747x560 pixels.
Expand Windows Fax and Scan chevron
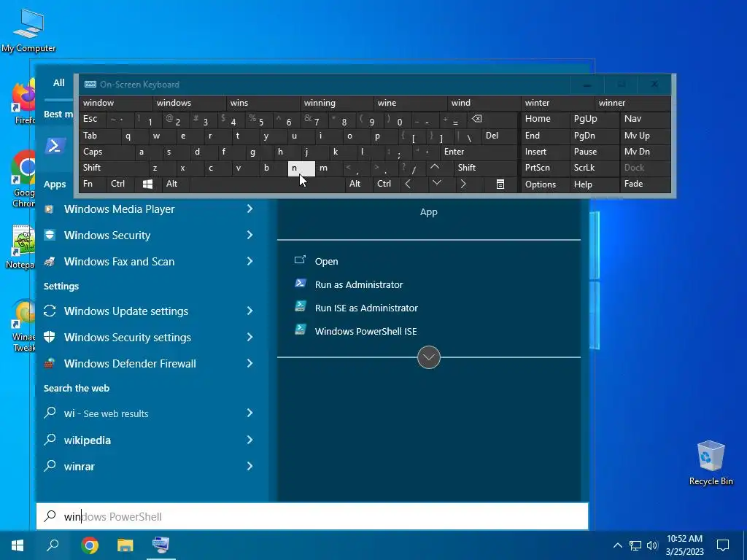pyautogui.click(x=249, y=261)
